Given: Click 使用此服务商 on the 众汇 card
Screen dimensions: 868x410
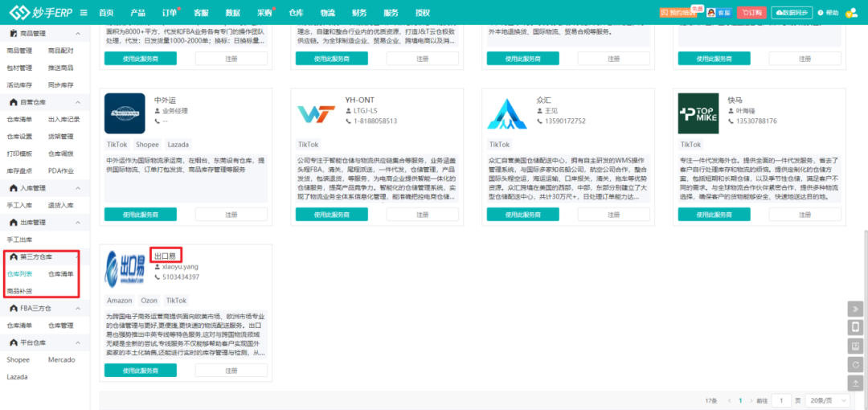Looking at the screenshot, I should coord(523,215).
